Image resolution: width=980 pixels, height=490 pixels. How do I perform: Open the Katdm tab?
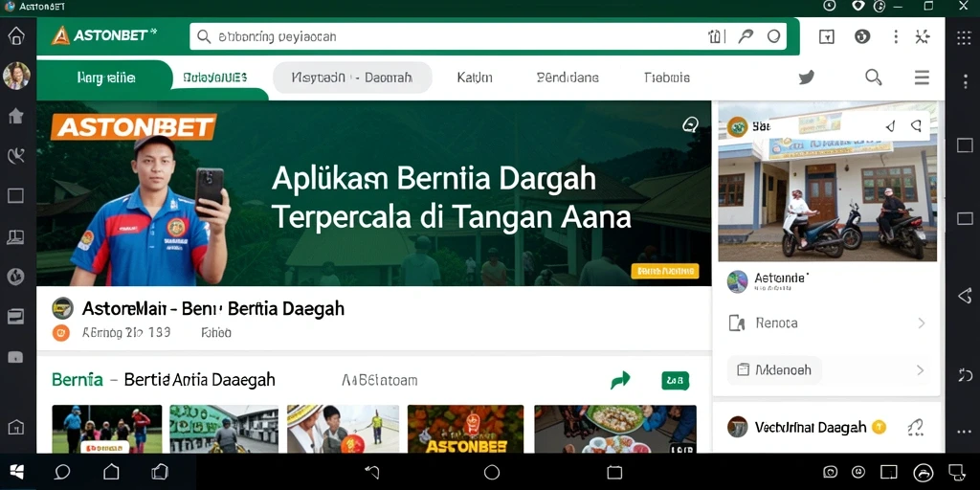point(475,78)
